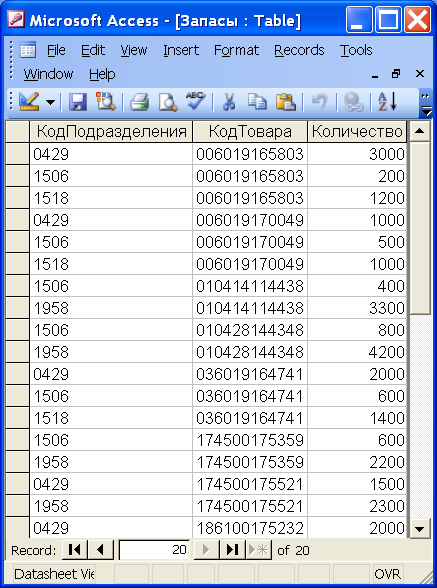
Task: Click the cell with quantity 200
Action: pos(357,176)
